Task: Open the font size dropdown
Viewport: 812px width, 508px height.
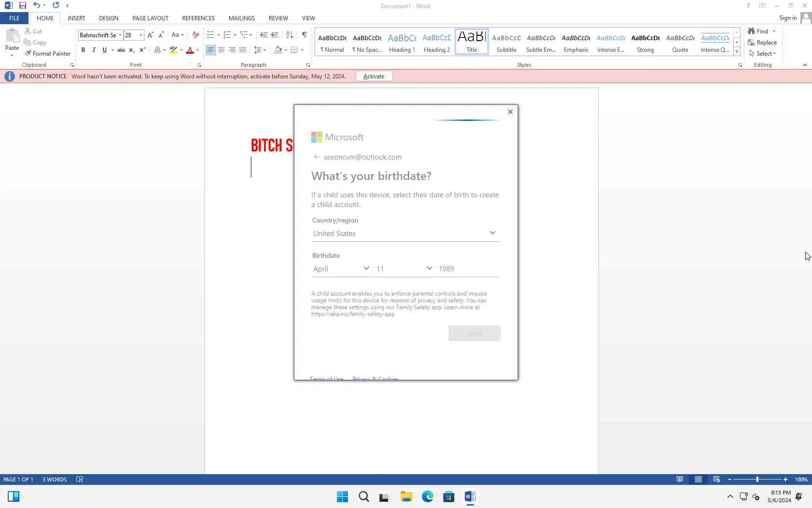Action: tap(141, 35)
